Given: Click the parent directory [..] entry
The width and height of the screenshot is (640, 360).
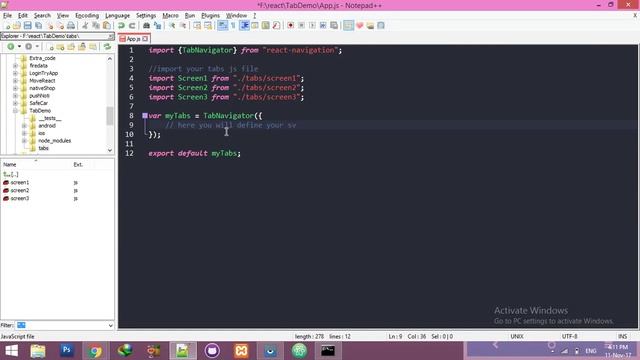Looking at the screenshot, I should point(11,174).
